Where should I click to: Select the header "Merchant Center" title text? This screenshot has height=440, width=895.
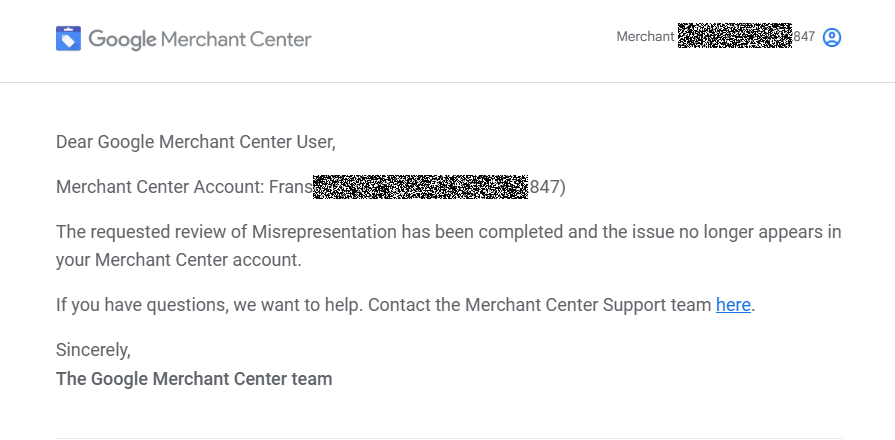(236, 39)
